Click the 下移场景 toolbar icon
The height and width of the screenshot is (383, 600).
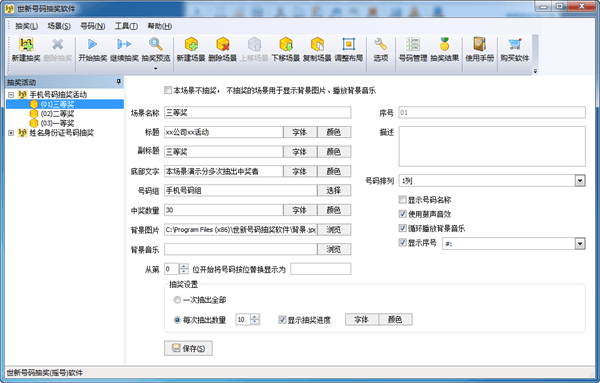click(285, 44)
